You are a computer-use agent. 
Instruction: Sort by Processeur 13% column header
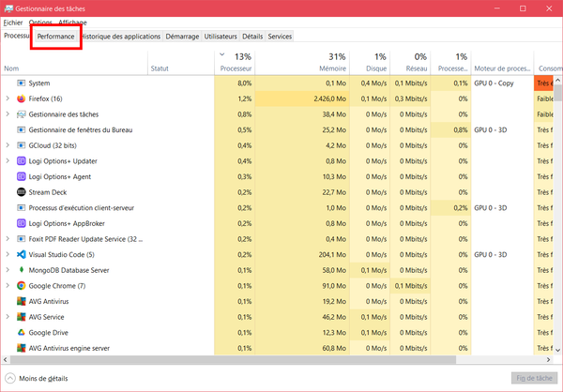pos(235,63)
